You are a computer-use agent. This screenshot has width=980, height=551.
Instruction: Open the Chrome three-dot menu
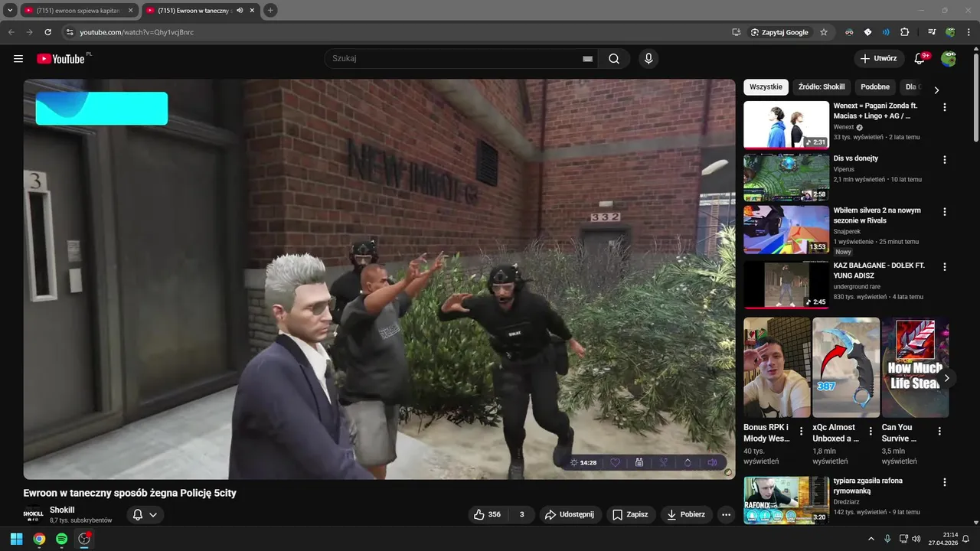tap(968, 32)
